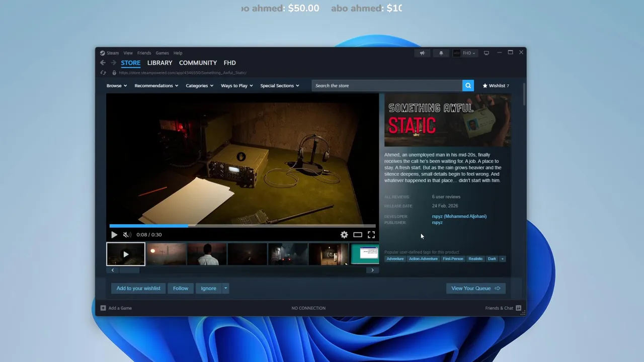Open the Wishlist star link
This screenshot has width=644, height=362.
click(496, 85)
